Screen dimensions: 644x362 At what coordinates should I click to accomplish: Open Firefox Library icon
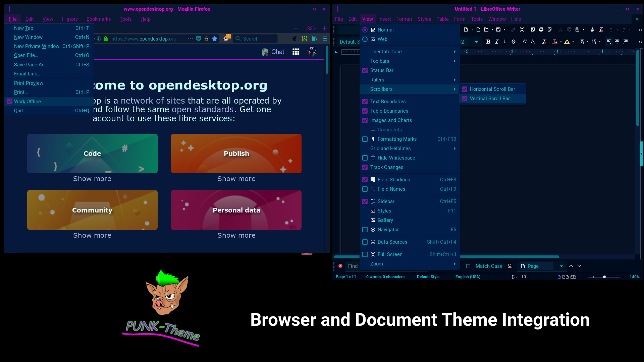point(315,39)
